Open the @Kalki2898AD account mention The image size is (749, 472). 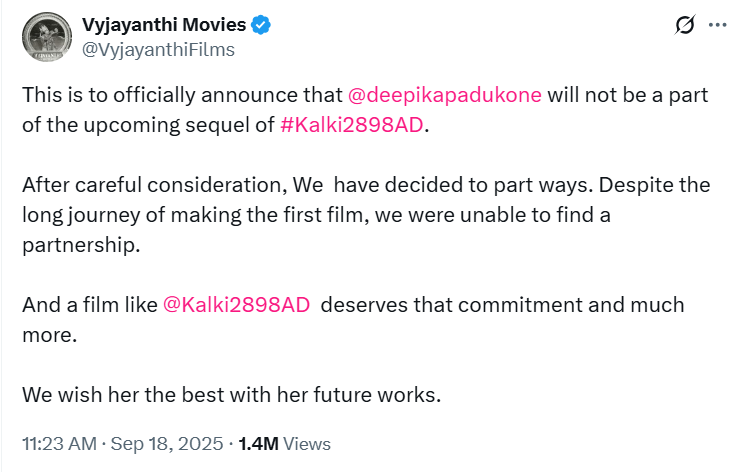click(x=235, y=304)
